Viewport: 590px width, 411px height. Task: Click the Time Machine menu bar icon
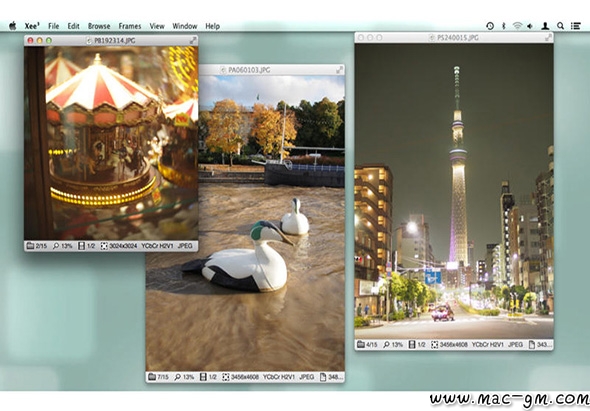[x=490, y=26]
